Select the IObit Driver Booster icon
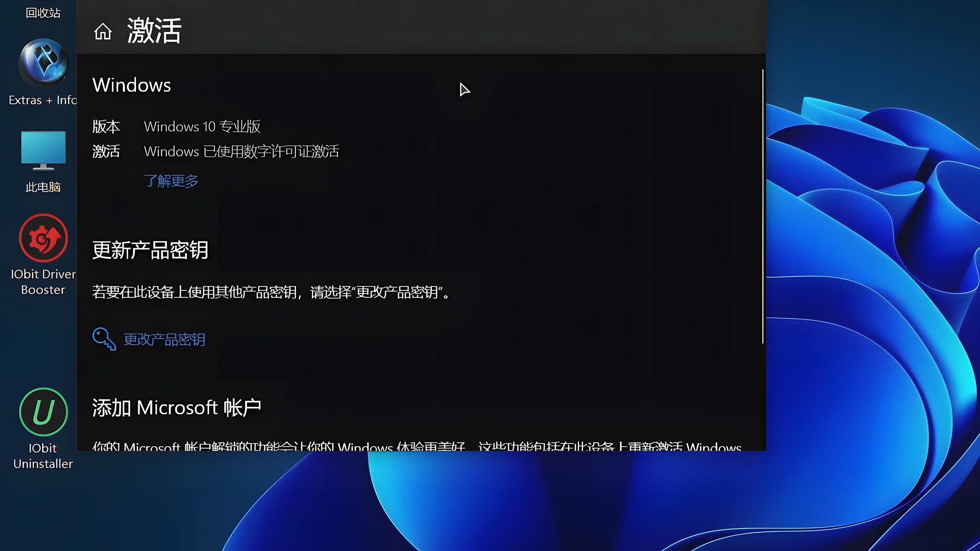The height and width of the screenshot is (551, 980). (x=43, y=254)
